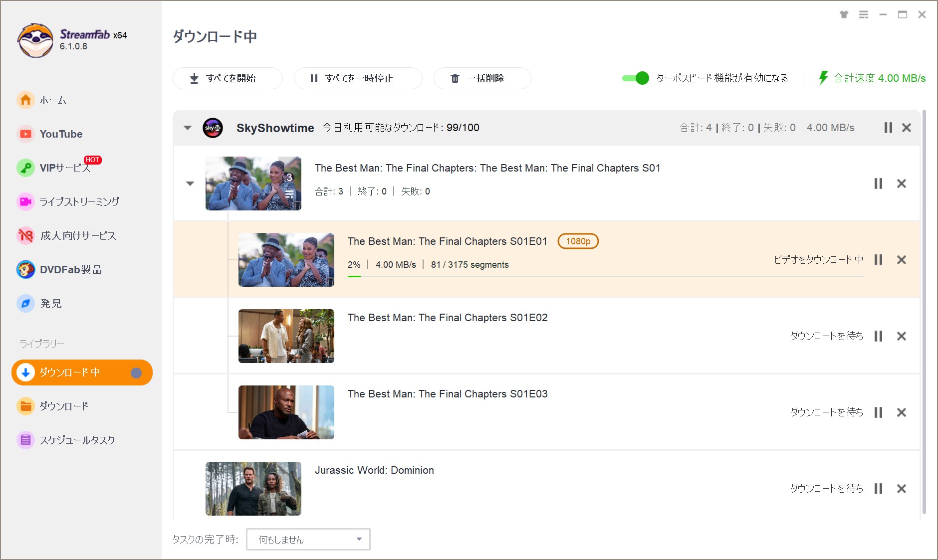Viewport: 938px width, 560px height.
Task: Cancel the Jurassic World: Dominion download
Action: click(902, 489)
